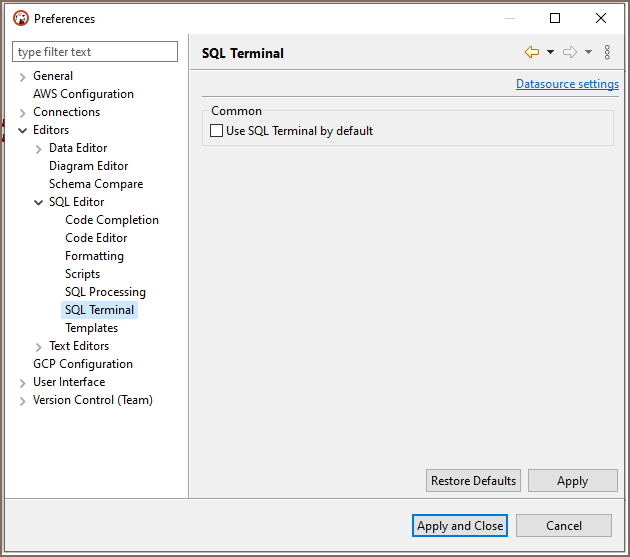The width and height of the screenshot is (630, 557).
Task: Select the General tree label
Action: pyautogui.click(x=53, y=76)
